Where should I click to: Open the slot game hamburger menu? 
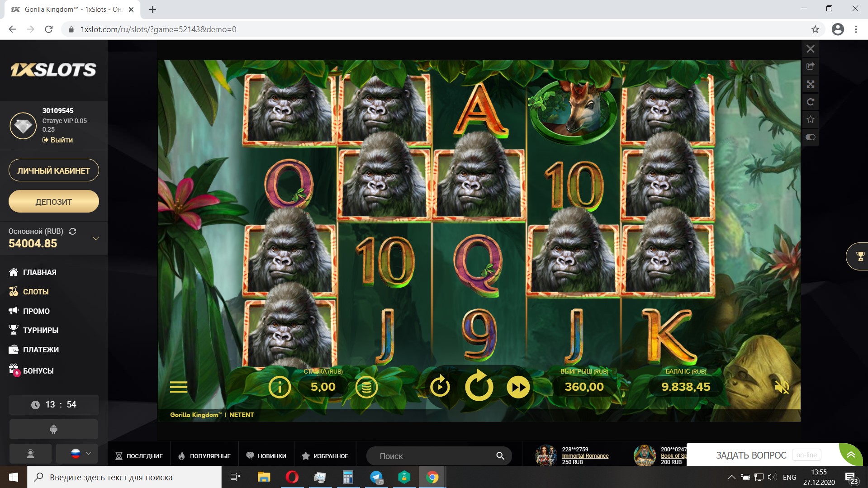[179, 387]
